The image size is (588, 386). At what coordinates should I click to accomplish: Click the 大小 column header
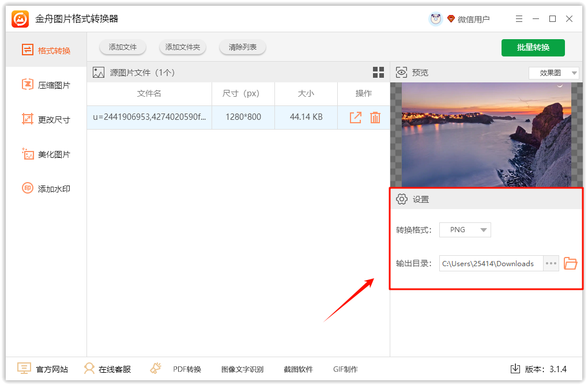306,93
